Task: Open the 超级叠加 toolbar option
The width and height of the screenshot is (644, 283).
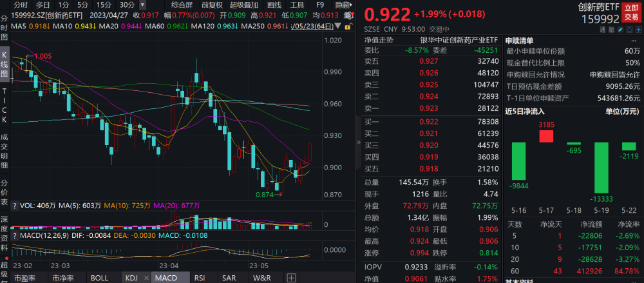Action: pos(243,5)
